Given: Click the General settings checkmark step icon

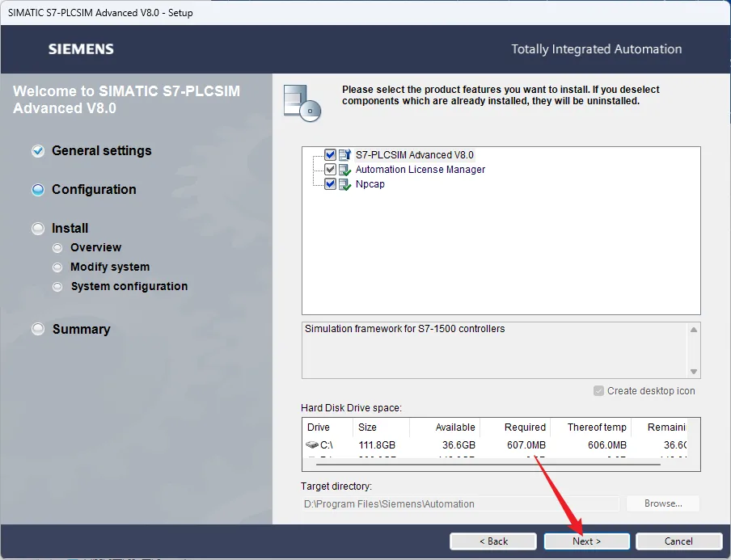Looking at the screenshot, I should (38, 151).
